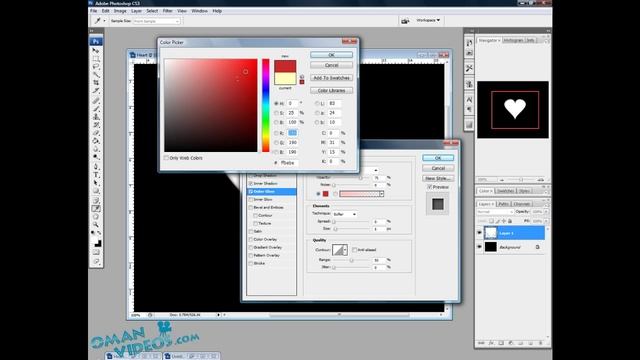Select the Notes tool

pos(96,200)
